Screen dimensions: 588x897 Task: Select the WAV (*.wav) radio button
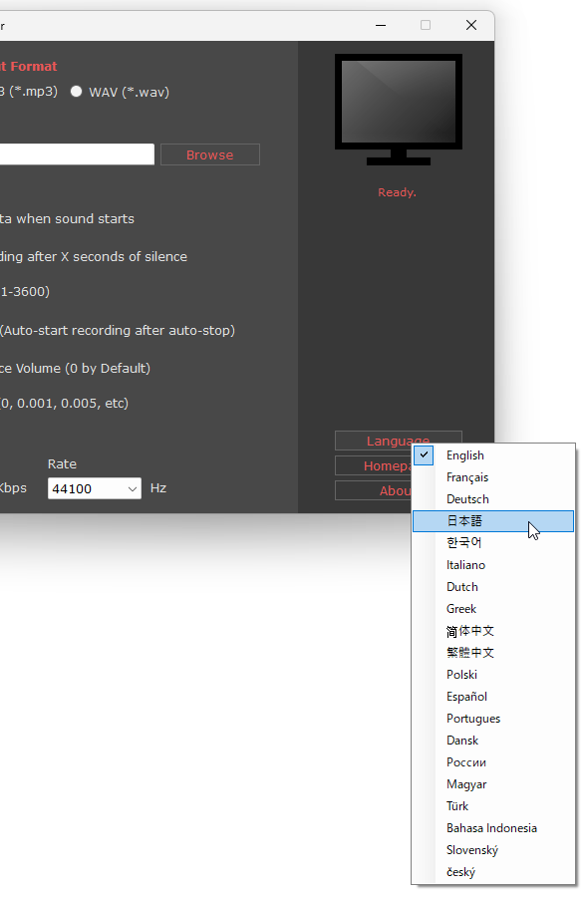point(76,92)
